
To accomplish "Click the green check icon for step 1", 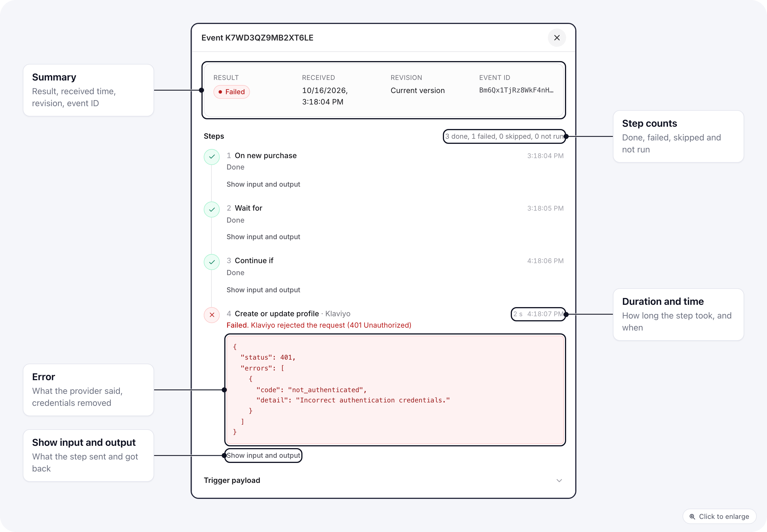I will coord(211,157).
